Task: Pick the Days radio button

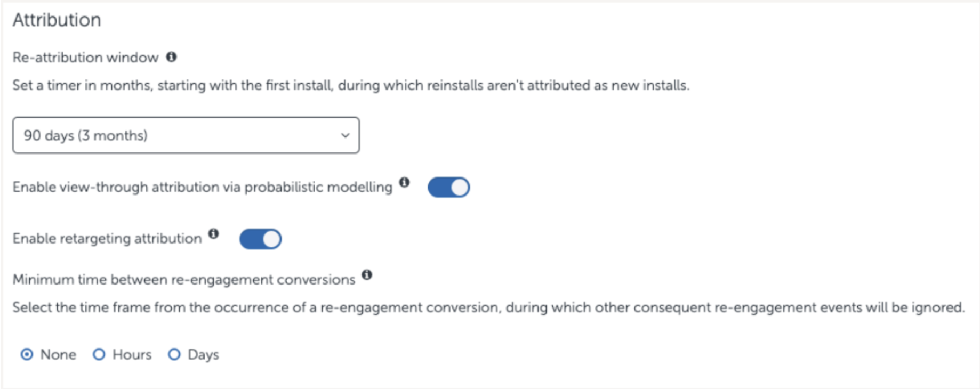Action: click(x=174, y=354)
